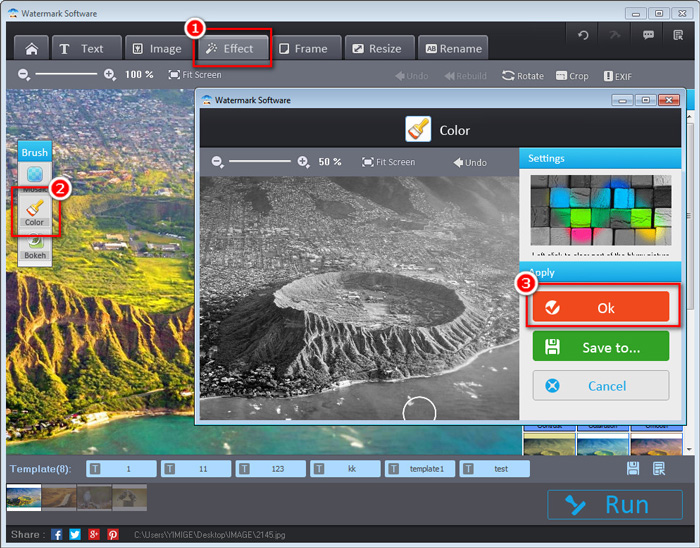Image resolution: width=700 pixels, height=548 pixels.
Task: Share via Pinterest icon
Action: [x=113, y=534]
